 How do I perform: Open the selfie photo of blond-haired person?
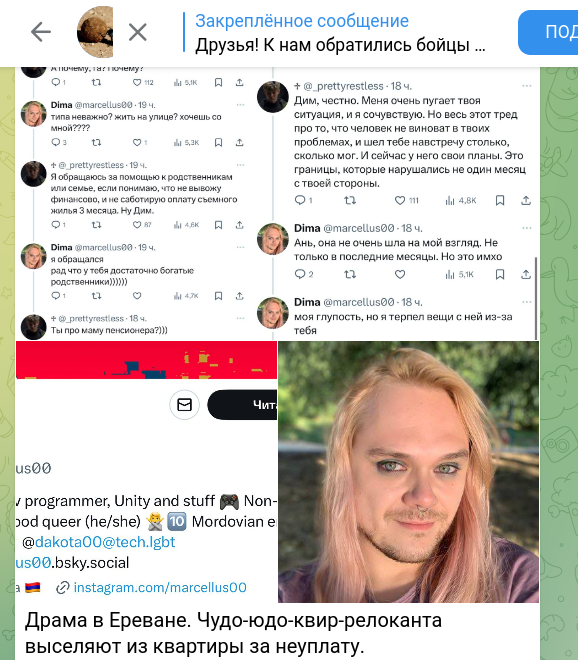pyautogui.click(x=408, y=472)
